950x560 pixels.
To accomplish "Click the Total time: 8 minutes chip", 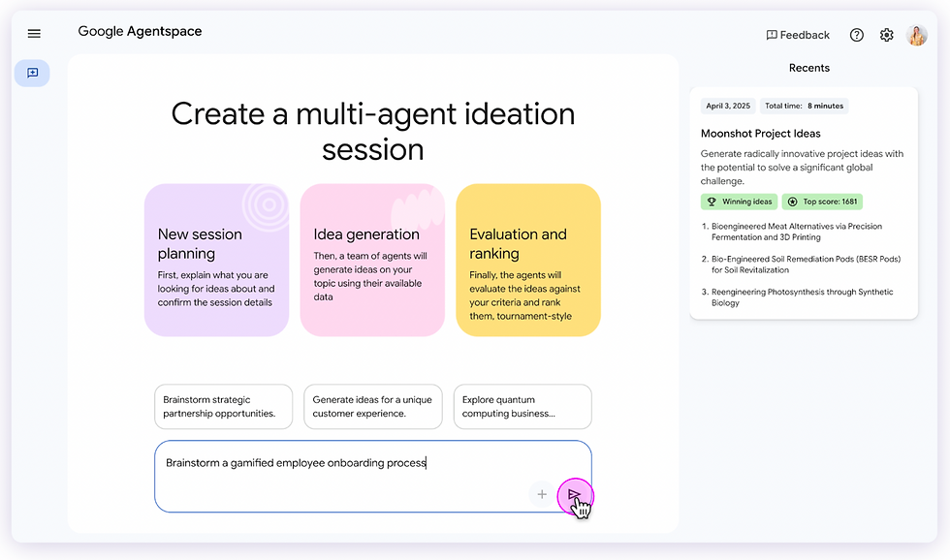I will [x=804, y=106].
